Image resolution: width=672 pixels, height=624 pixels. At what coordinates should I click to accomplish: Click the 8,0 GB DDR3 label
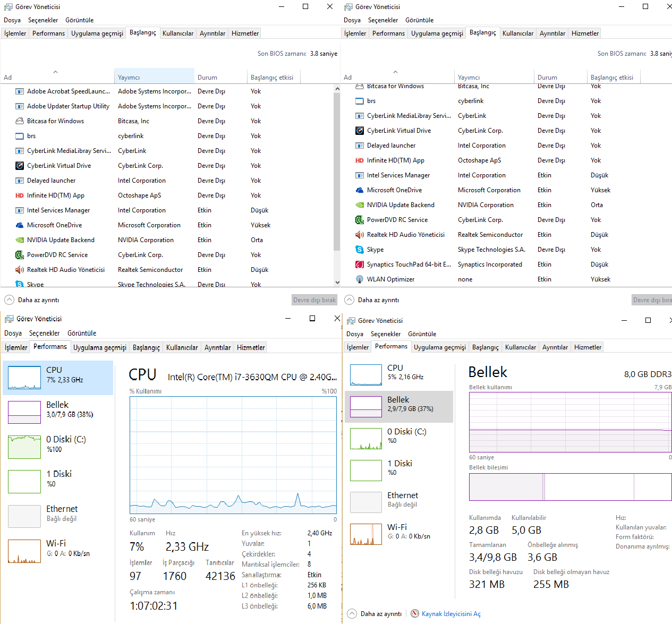(648, 374)
